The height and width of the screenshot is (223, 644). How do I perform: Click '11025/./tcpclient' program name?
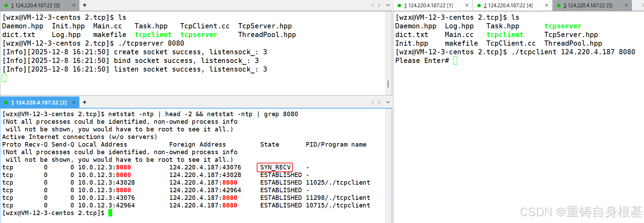click(338, 183)
